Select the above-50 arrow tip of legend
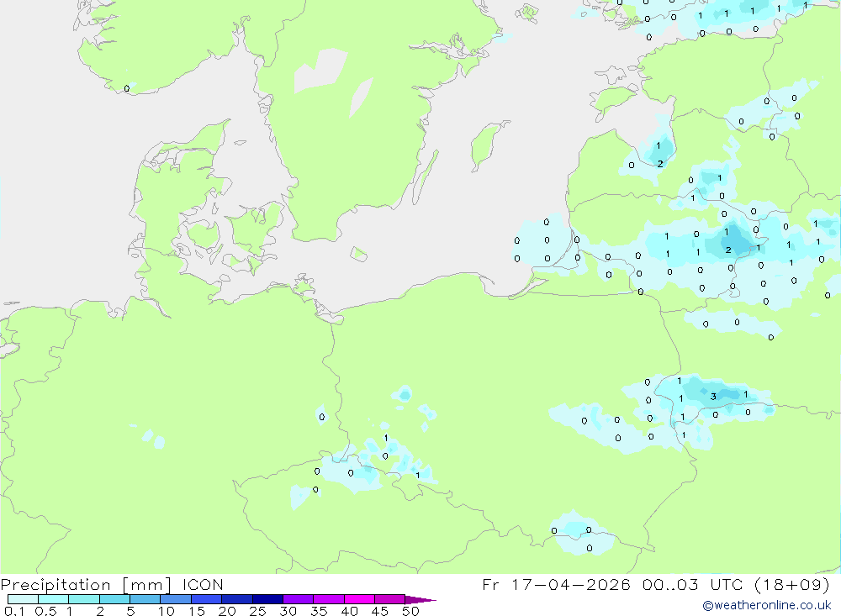841x616 pixels. coord(420,600)
